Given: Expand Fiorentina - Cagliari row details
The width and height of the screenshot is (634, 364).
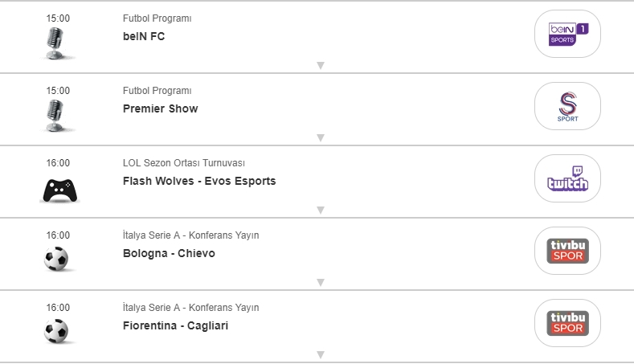Looking at the screenshot, I should [x=320, y=354].
